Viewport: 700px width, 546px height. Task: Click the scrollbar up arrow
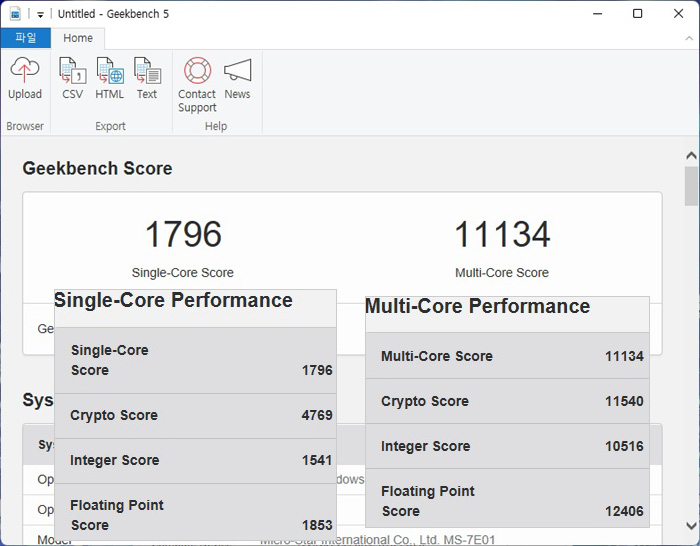(691, 155)
